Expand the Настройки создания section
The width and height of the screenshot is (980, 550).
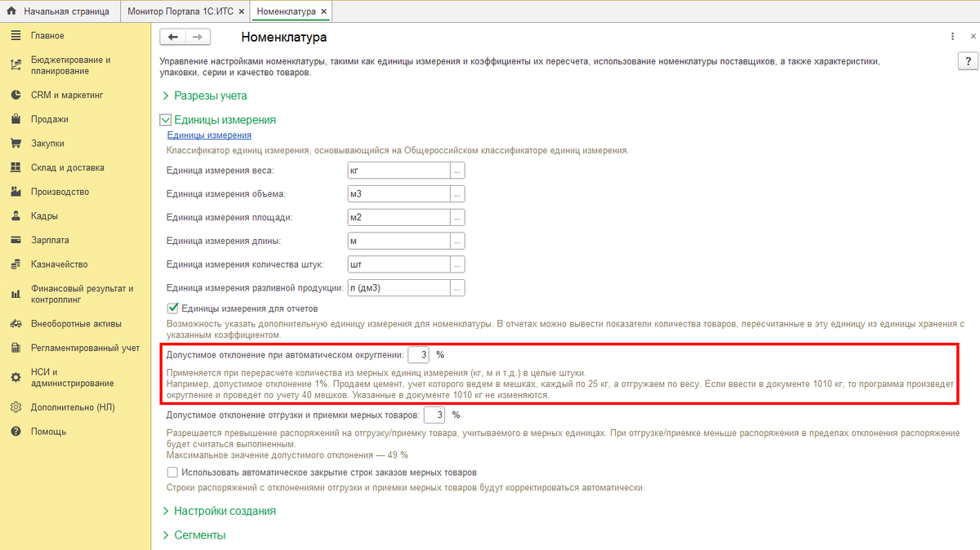click(219, 511)
